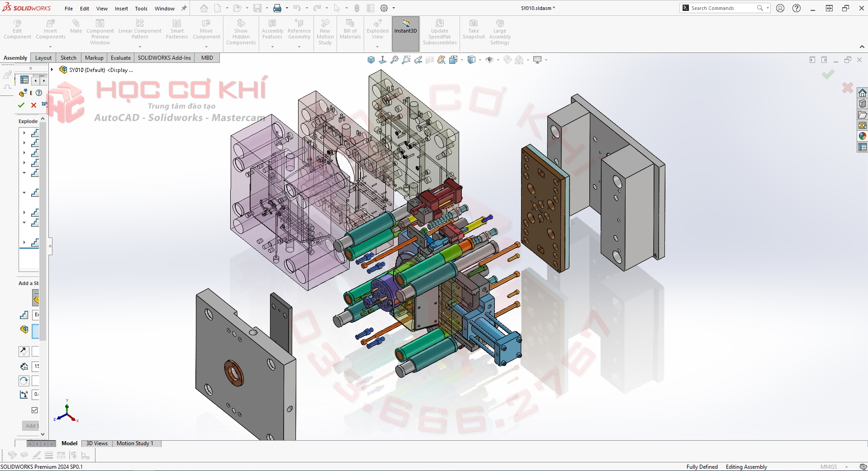Open the Edit menu
Image resolution: width=868 pixels, height=471 pixels.
click(x=85, y=8)
